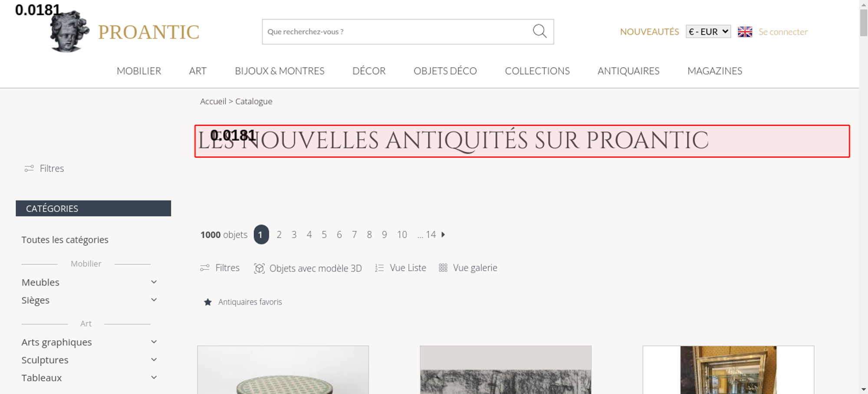Expand the Sièges category chevron

click(x=154, y=300)
